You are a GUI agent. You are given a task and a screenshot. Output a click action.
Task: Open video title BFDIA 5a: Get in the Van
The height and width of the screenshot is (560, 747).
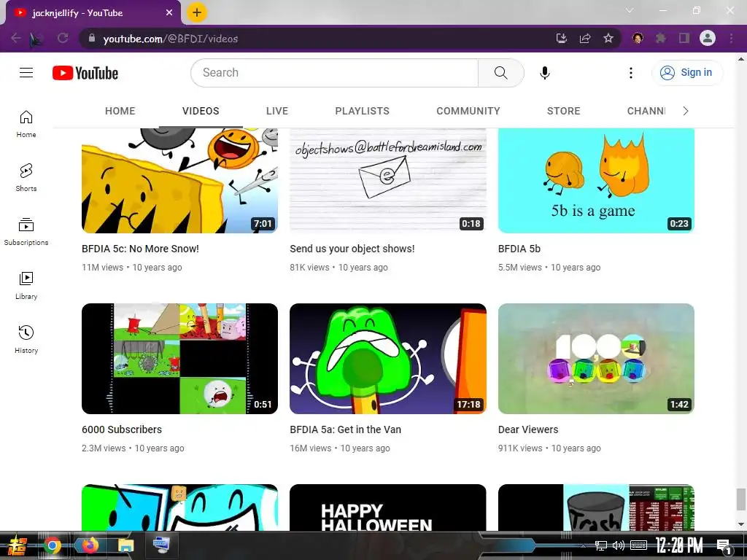[x=345, y=429]
